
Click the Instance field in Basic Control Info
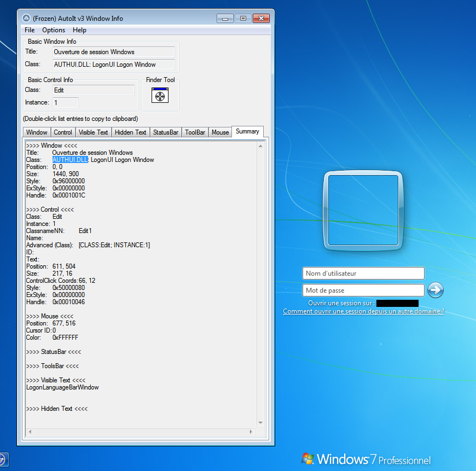66,103
